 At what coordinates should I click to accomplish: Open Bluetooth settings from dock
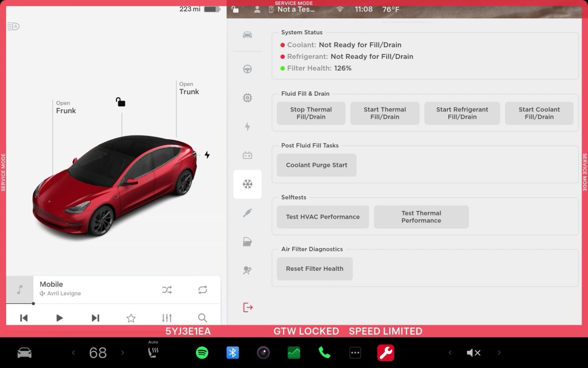[232, 352]
